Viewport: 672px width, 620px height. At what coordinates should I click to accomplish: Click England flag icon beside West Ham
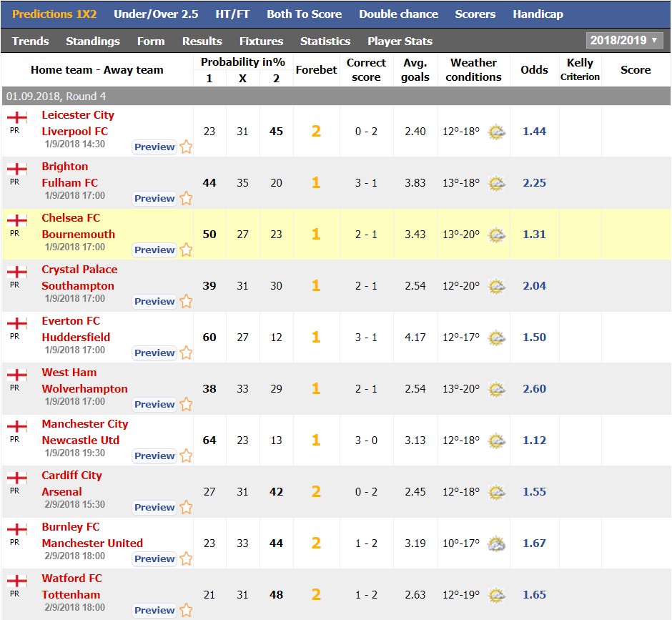17,375
